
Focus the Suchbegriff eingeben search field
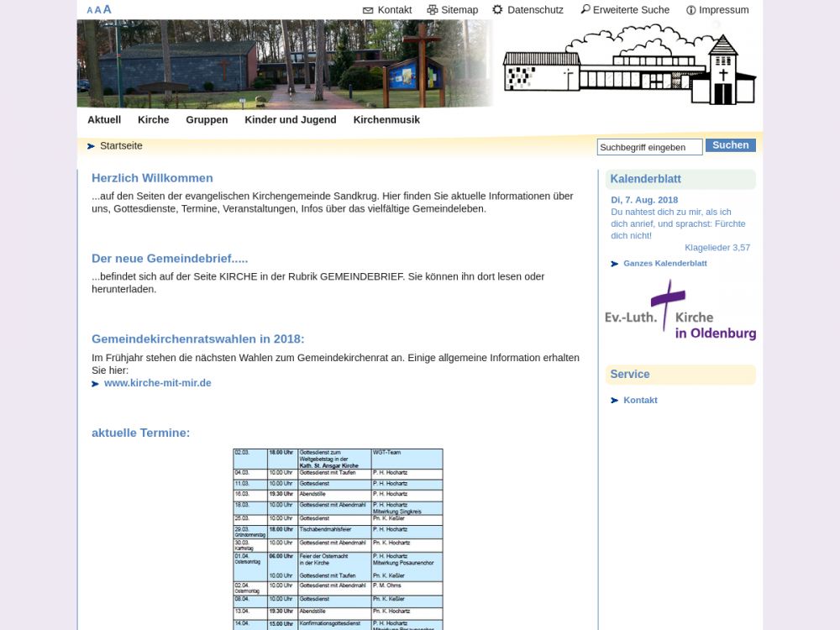coord(649,147)
